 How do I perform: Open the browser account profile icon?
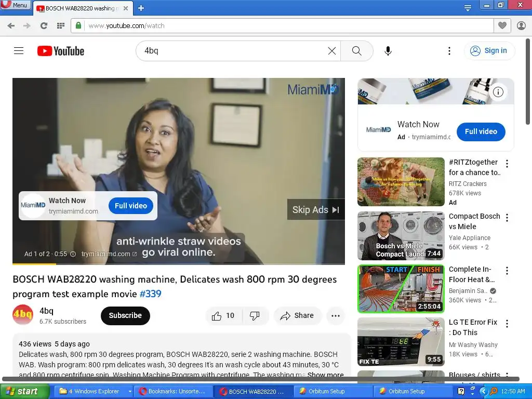pyautogui.click(x=521, y=25)
